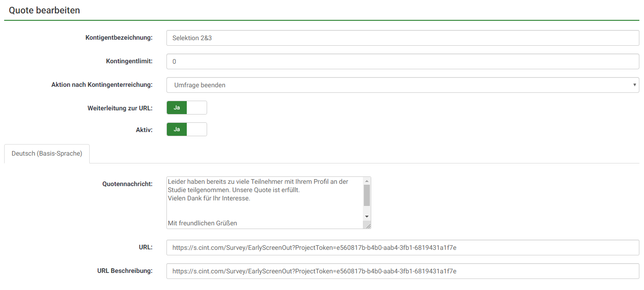644x290 pixels.
Task: Click inside the Quotennachricht text area
Action: pyautogui.click(x=264, y=202)
